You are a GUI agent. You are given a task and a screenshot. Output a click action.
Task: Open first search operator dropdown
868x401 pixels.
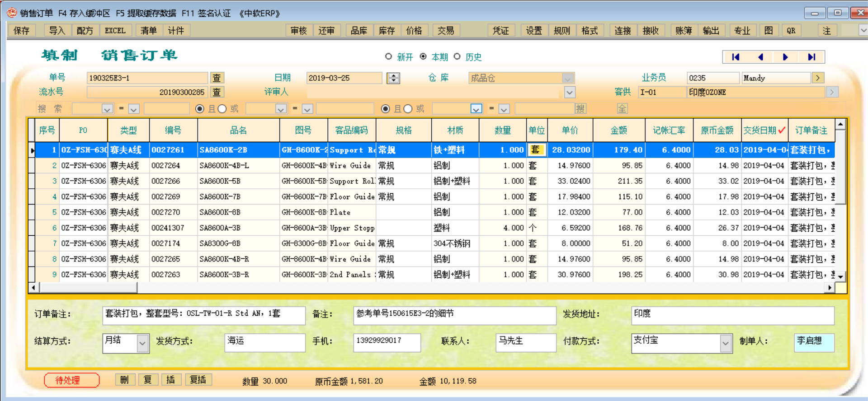coord(133,109)
